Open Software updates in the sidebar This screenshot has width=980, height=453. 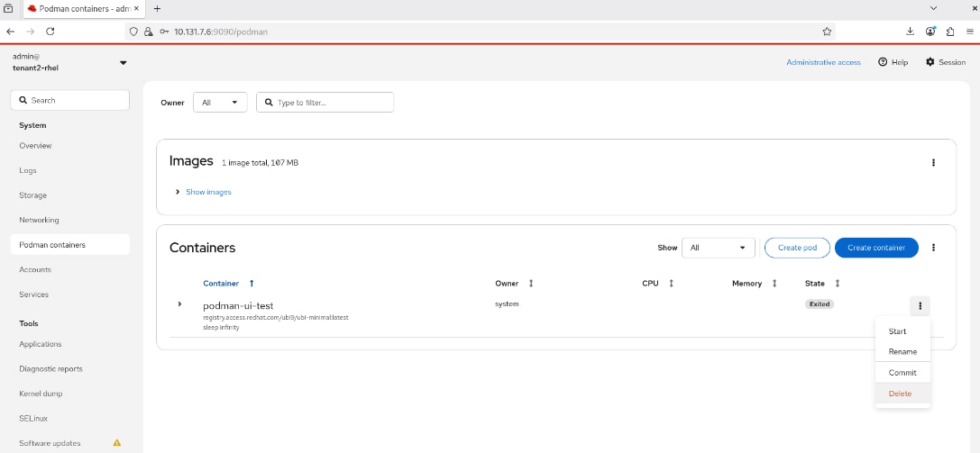click(x=70, y=443)
